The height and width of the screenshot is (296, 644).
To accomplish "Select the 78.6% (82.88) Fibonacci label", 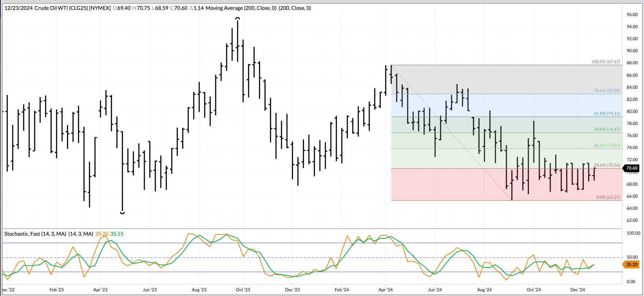I will tap(607, 91).
